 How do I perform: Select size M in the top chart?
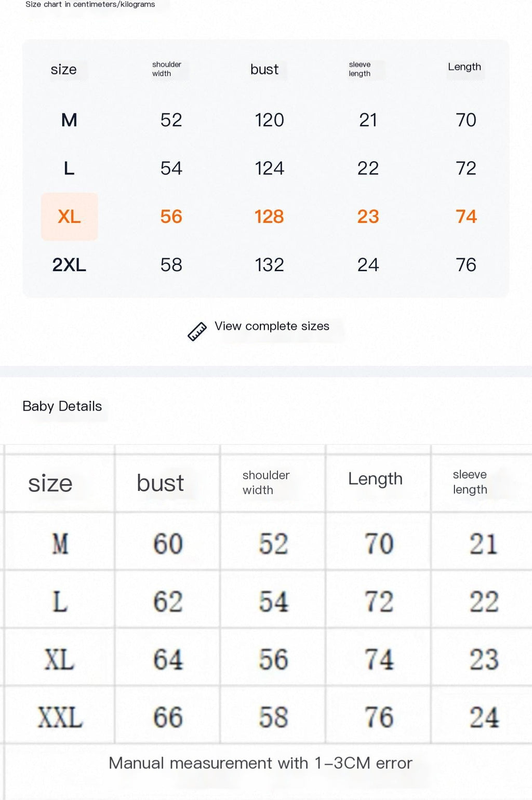click(69, 120)
